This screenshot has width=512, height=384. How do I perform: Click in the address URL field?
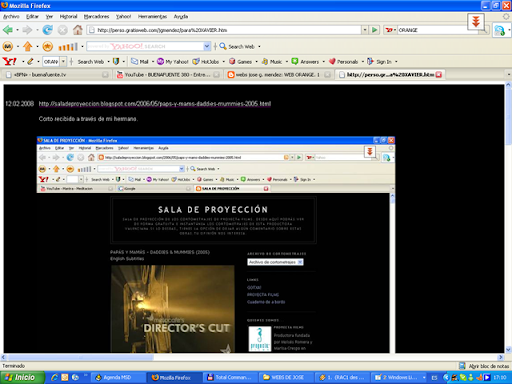[x=224, y=30]
